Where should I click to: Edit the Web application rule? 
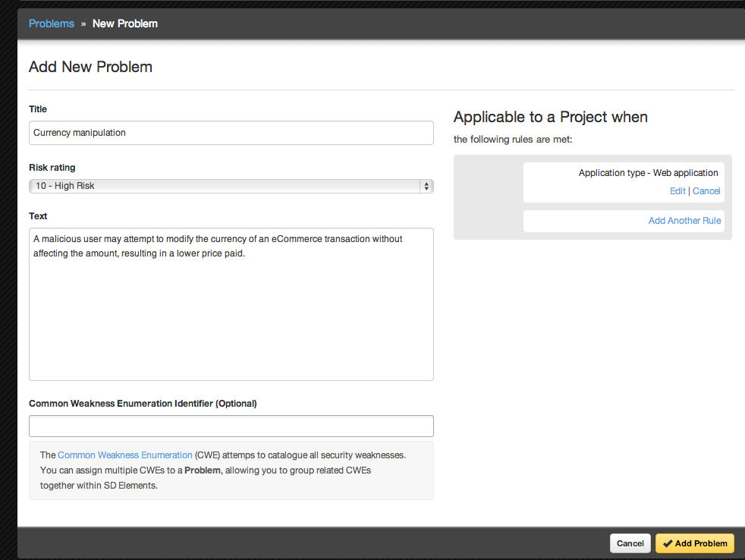click(677, 191)
